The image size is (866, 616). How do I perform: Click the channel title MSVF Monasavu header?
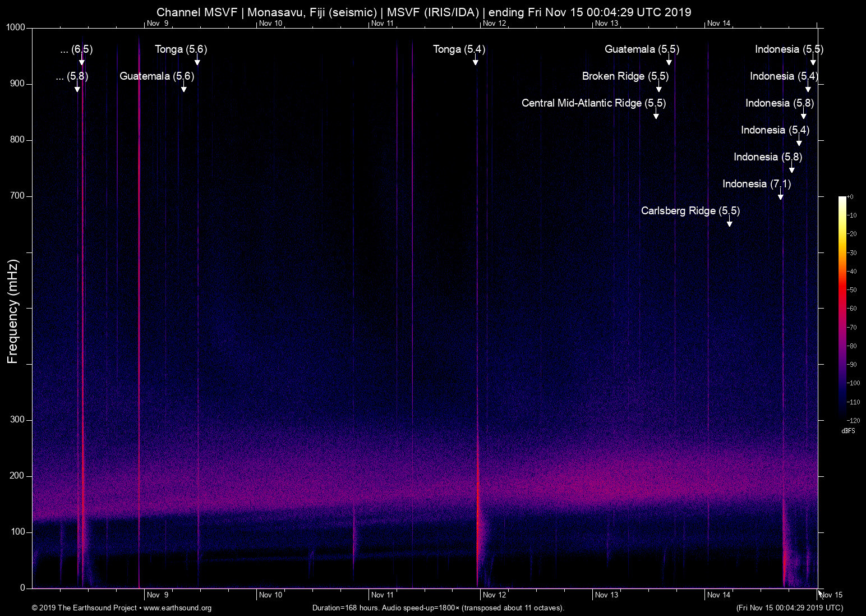point(424,12)
